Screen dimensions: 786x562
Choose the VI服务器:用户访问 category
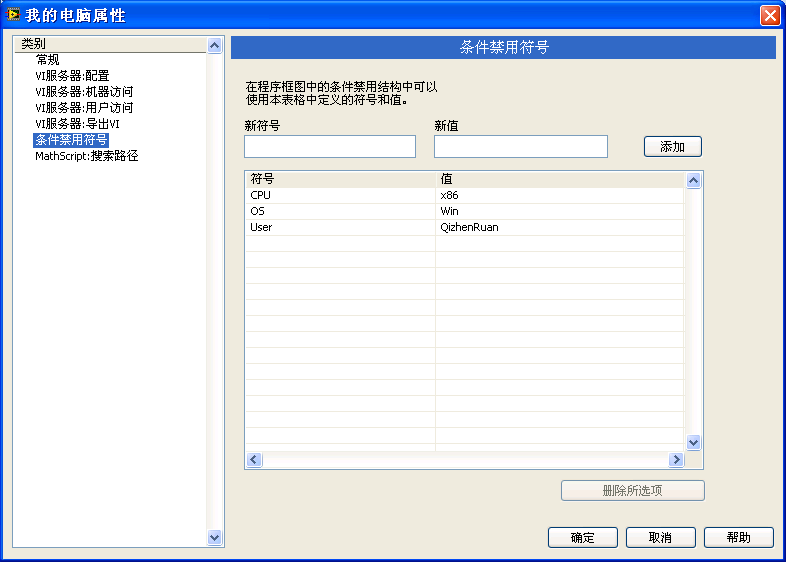point(84,108)
